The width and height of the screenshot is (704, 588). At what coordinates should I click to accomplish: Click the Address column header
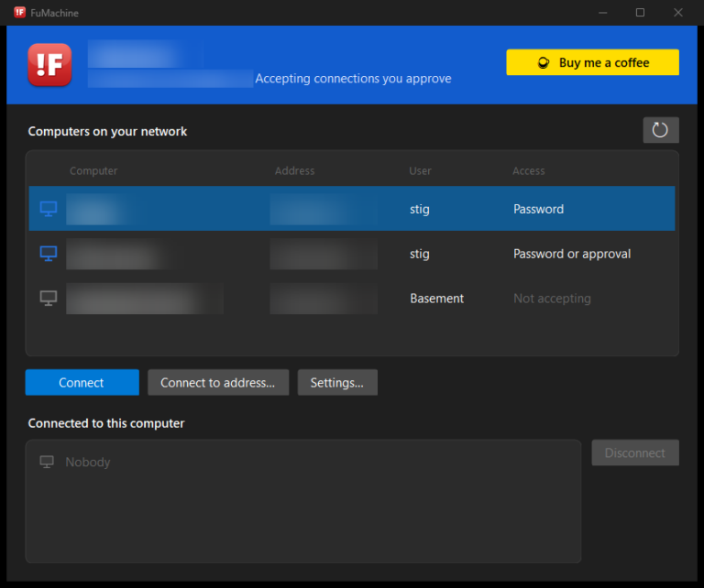click(294, 171)
